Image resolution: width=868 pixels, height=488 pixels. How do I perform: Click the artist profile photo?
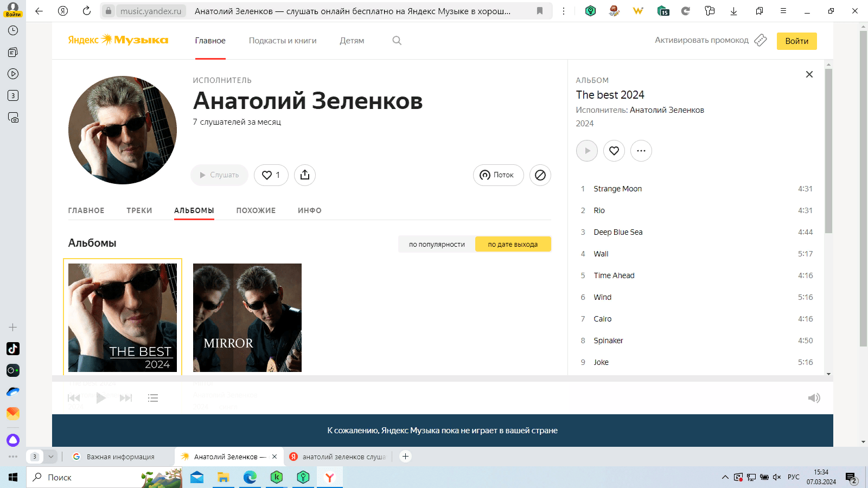point(123,130)
